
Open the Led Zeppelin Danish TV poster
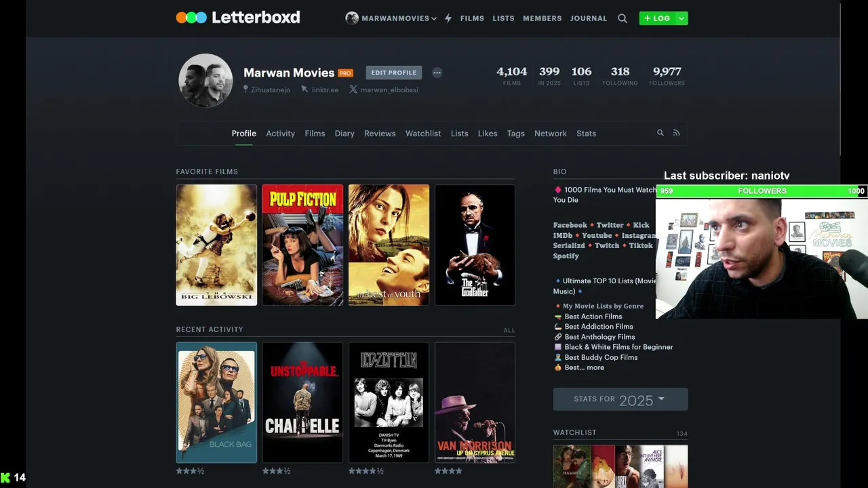pyautogui.click(x=389, y=403)
